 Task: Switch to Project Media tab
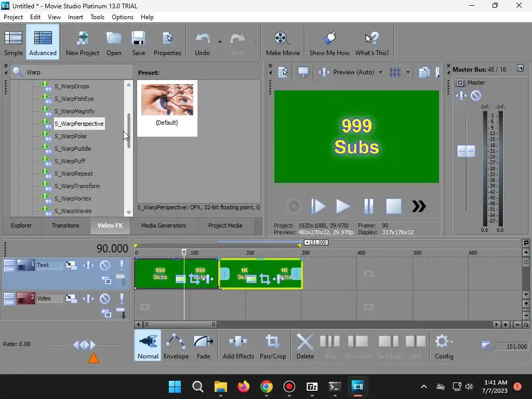click(225, 225)
